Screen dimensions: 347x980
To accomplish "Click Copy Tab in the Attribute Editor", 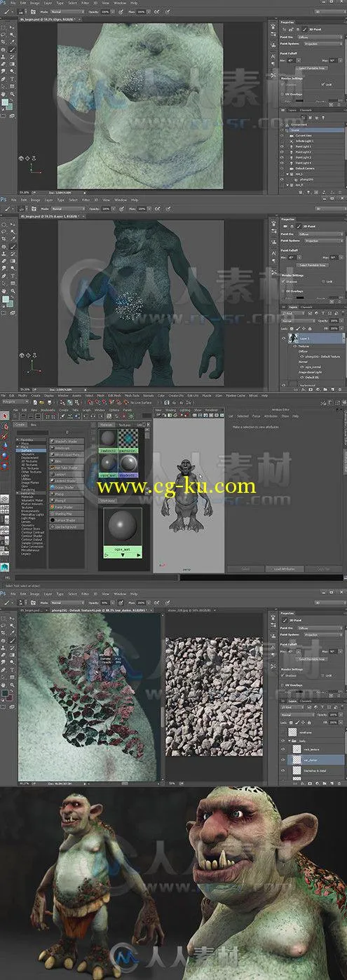I will [x=325, y=569].
